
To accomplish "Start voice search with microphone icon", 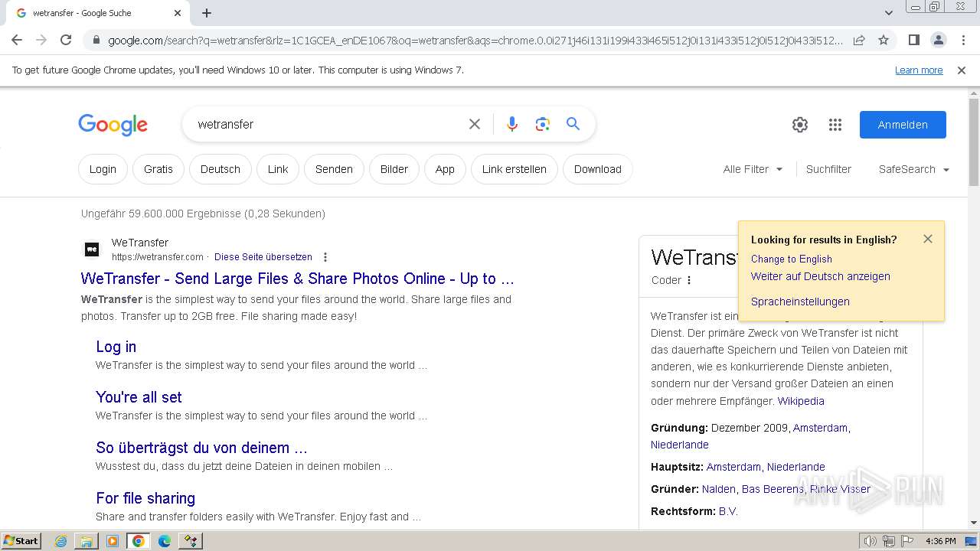I will [512, 124].
